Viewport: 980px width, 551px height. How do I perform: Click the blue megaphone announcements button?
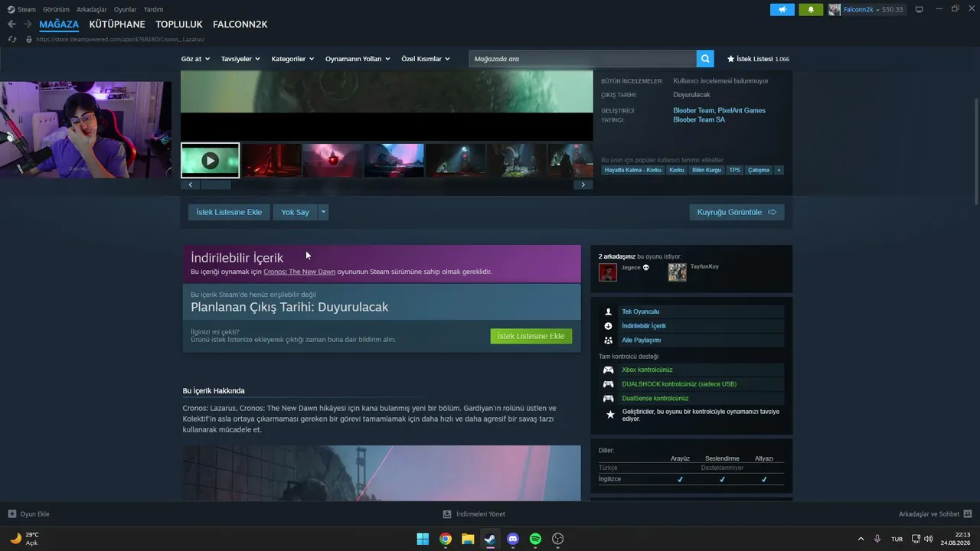pyautogui.click(x=782, y=9)
